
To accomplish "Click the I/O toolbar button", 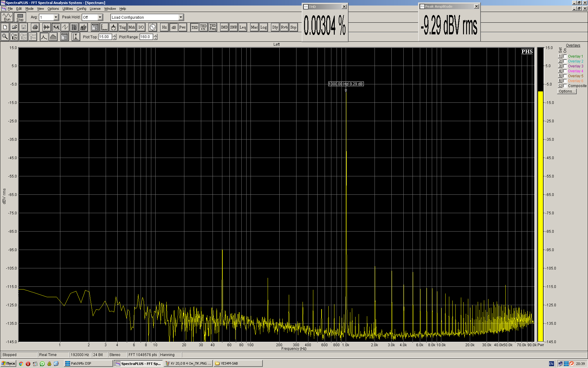I will tap(141, 27).
